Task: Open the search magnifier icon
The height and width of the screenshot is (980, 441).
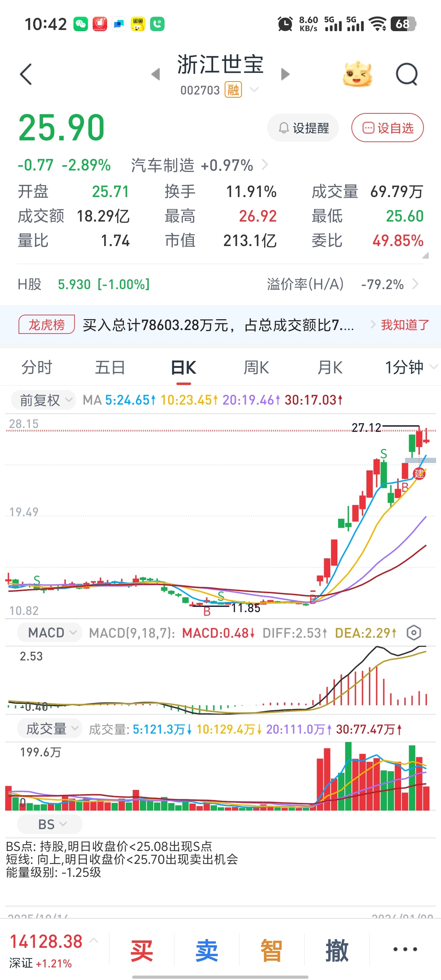Action: [407, 74]
